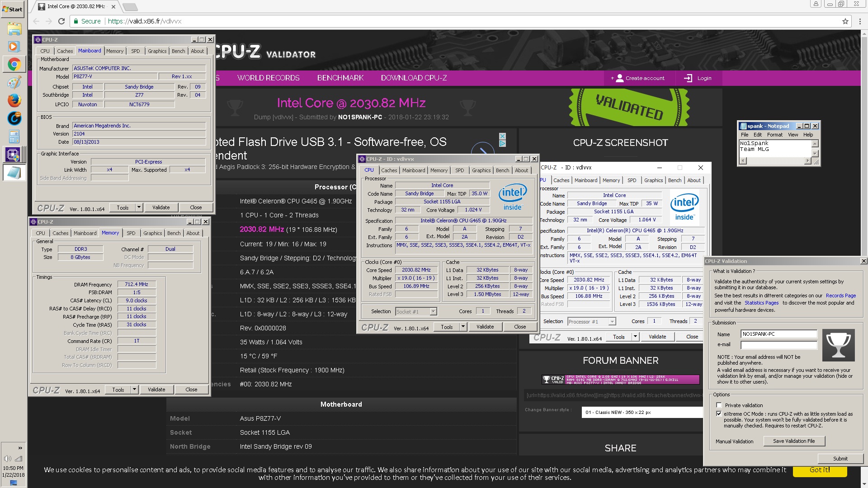
Task: Close the Intel Core browser tab
Action: click(113, 7)
